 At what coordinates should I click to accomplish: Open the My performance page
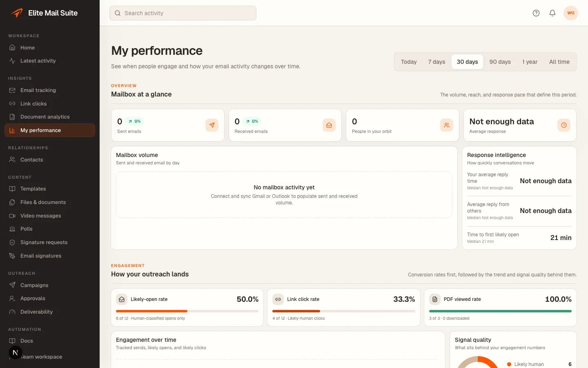50,130
